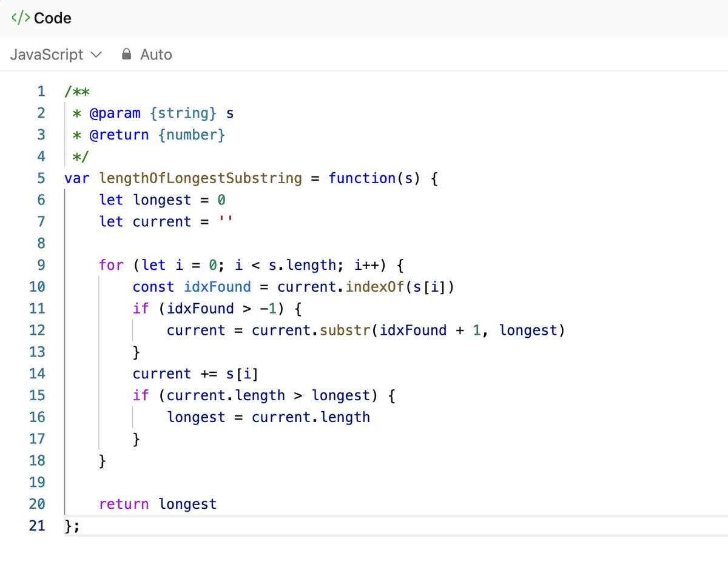The width and height of the screenshot is (728, 567).
Task: Click 's.length' in the for loop
Action: pyautogui.click(x=302, y=265)
